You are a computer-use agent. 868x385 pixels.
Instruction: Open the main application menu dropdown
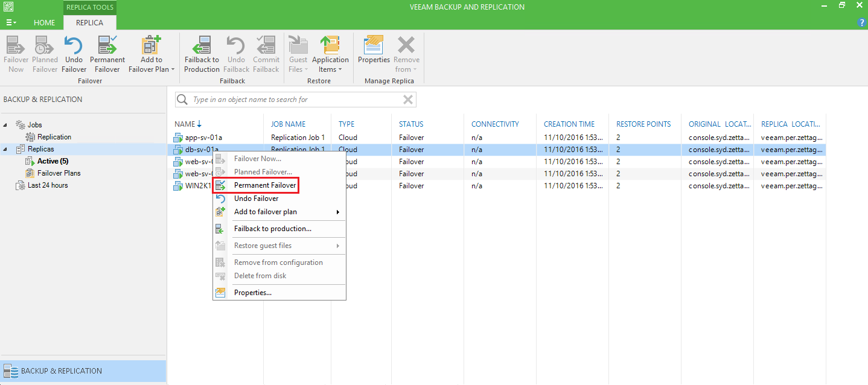11,22
